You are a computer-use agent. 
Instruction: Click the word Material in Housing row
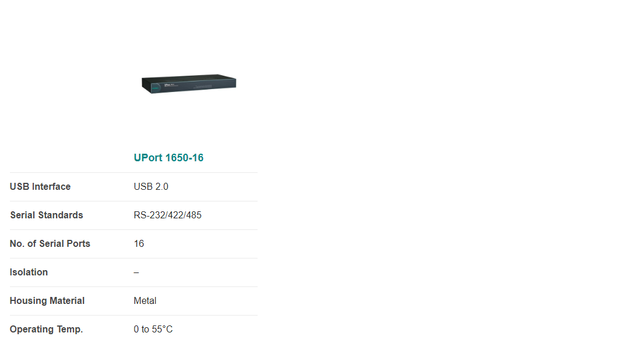tap(67, 300)
